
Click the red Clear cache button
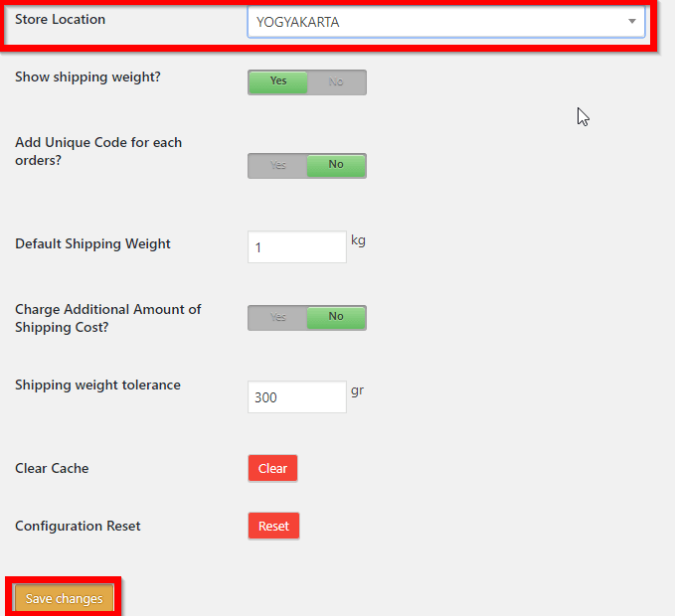click(x=272, y=468)
